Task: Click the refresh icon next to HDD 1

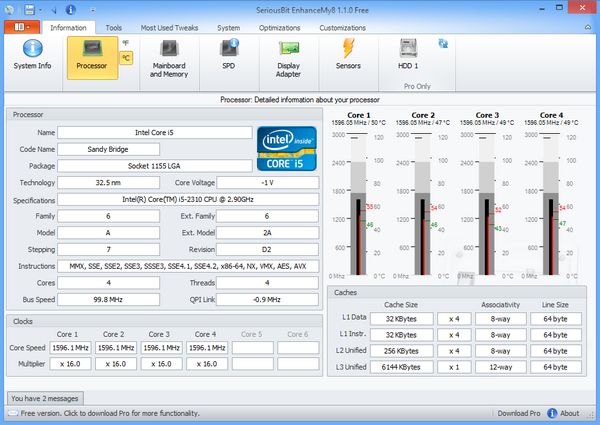Action: [443, 43]
